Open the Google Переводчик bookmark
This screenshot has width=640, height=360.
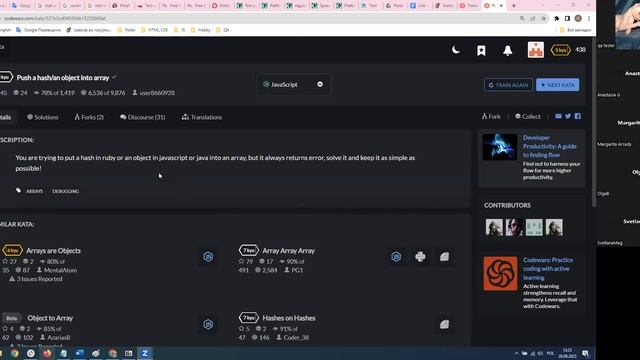coord(38,30)
